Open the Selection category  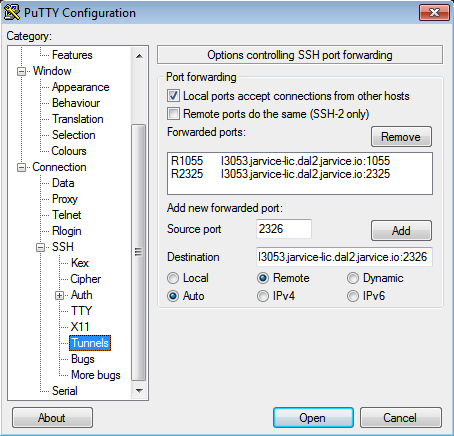(74, 135)
